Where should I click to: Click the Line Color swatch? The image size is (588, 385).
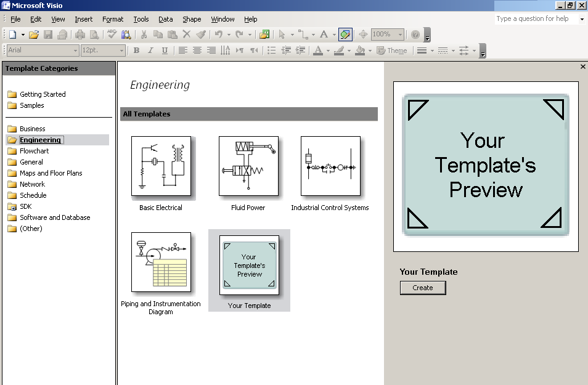[x=339, y=51]
